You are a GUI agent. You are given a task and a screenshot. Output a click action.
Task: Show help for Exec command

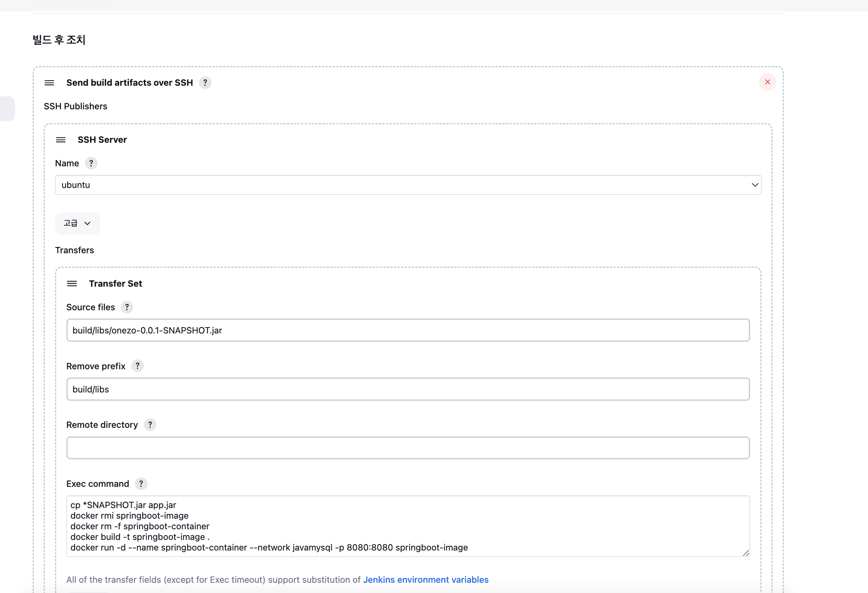pos(141,484)
